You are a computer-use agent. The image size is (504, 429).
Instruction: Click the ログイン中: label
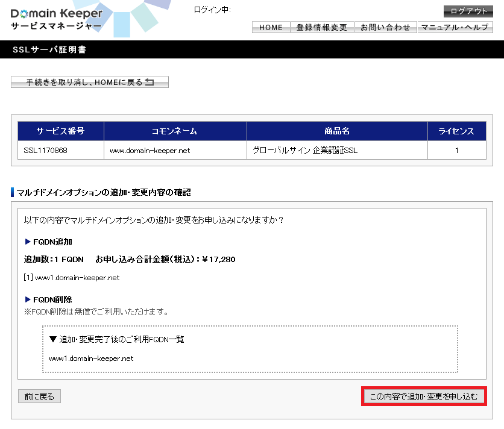(212, 10)
